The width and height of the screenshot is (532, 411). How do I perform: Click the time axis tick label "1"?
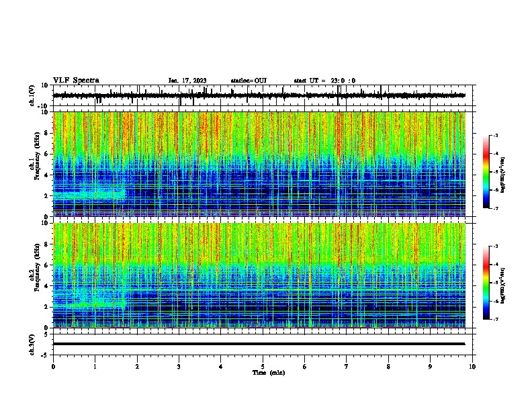click(x=95, y=367)
